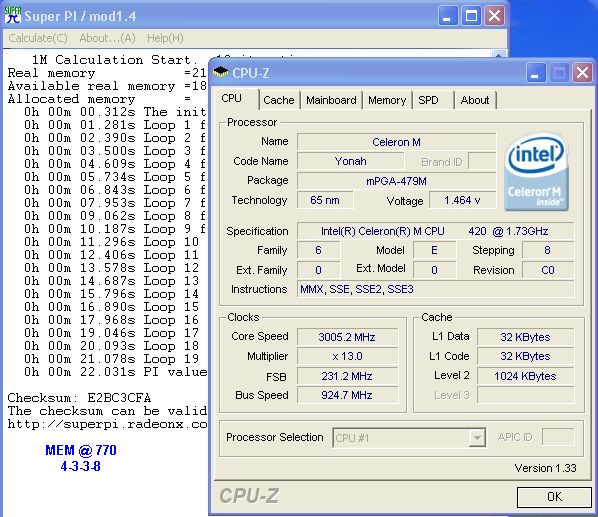The width and height of the screenshot is (598, 517).
Task: Open the About...(A) menu
Action: (x=108, y=38)
